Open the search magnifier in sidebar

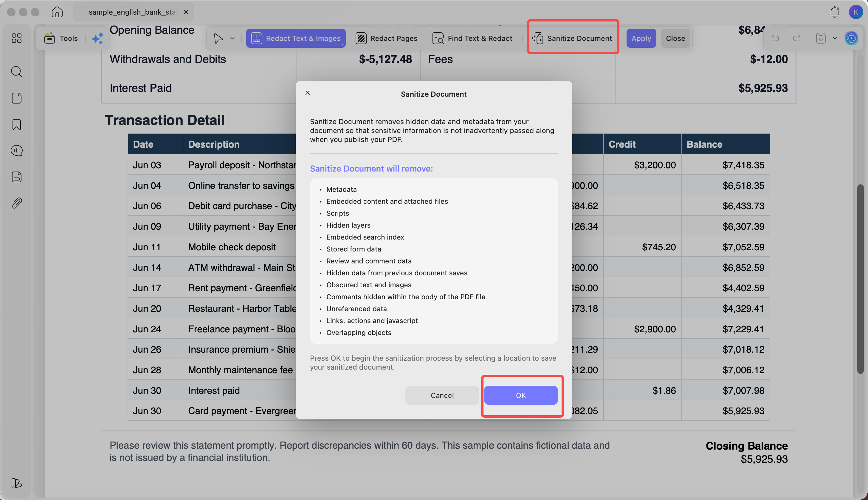[16, 71]
